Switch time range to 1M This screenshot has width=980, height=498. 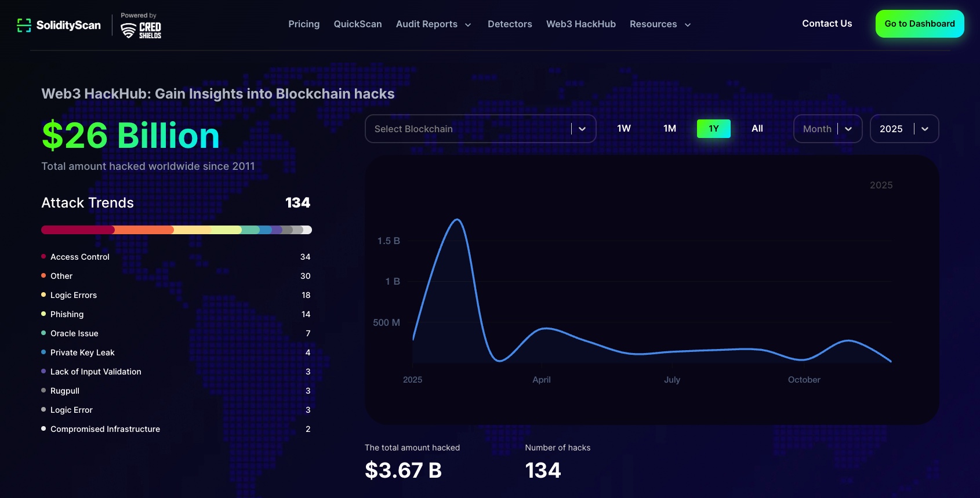(x=669, y=129)
